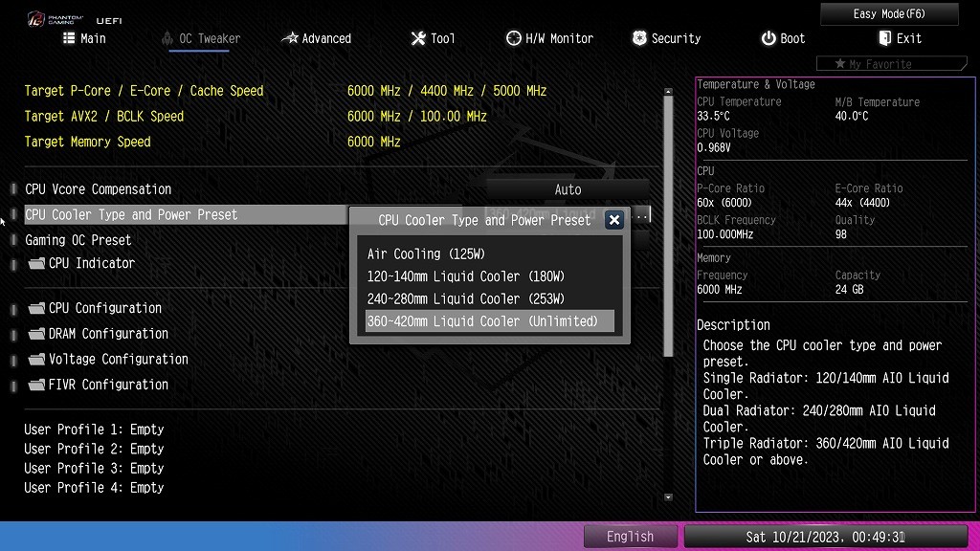
Task: Open the CPU Indicator folder icon
Action: (x=37, y=263)
